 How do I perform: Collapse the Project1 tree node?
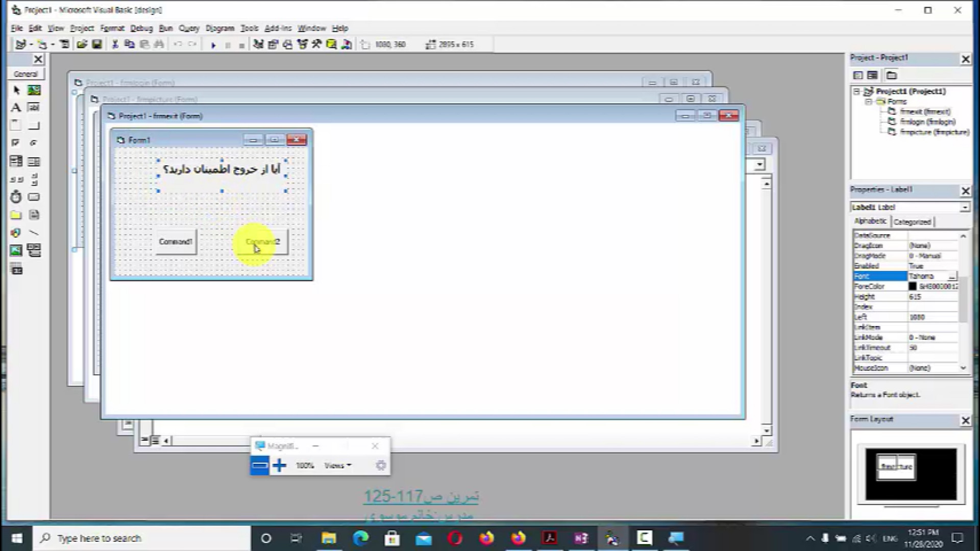(x=857, y=91)
